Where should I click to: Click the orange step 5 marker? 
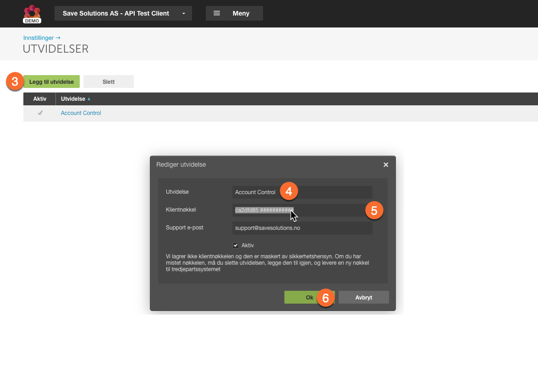click(x=374, y=210)
